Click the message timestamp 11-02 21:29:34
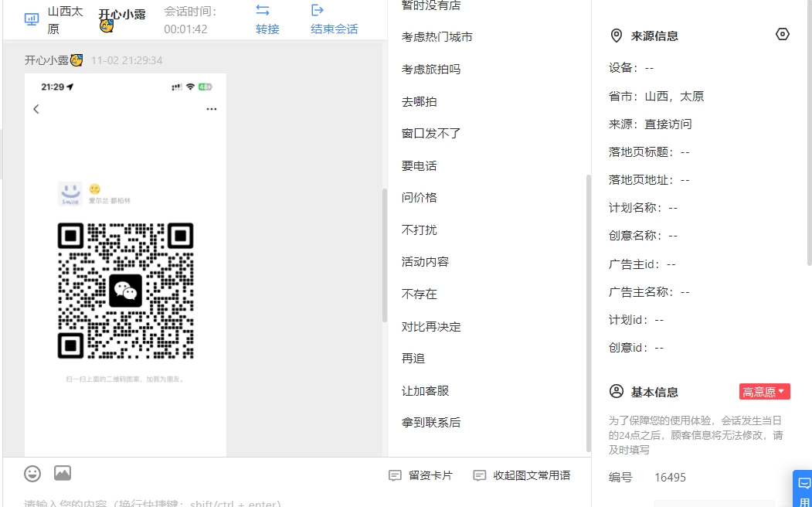Image resolution: width=812 pixels, height=507 pixels. [127, 60]
